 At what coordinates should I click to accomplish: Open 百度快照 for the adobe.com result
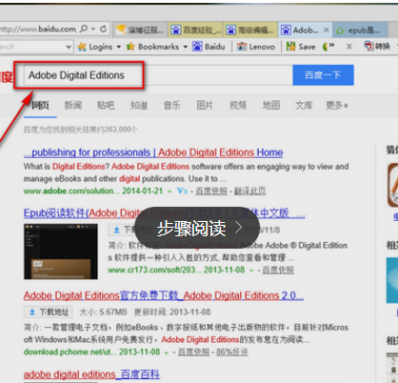coord(211,191)
